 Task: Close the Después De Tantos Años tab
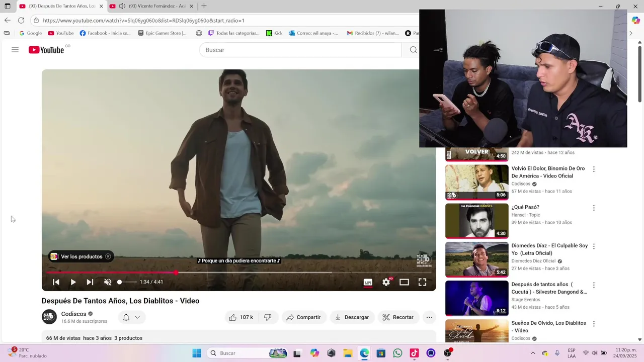(x=101, y=6)
